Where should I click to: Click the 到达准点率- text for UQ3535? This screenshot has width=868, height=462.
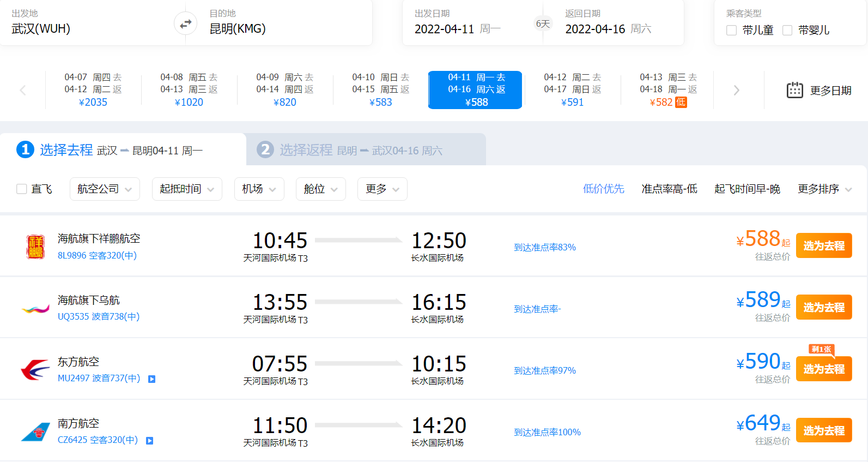coord(537,309)
